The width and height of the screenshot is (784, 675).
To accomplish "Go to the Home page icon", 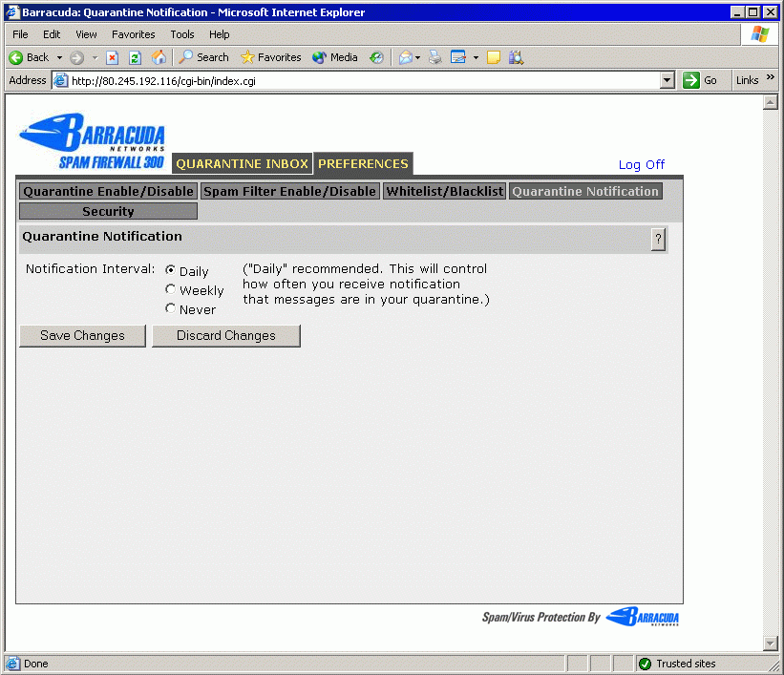I will tap(159, 57).
